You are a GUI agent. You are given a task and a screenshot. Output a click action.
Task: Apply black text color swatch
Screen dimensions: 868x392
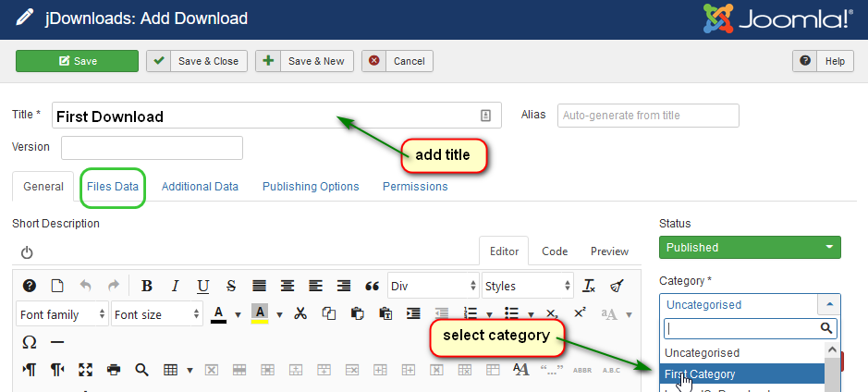(219, 314)
